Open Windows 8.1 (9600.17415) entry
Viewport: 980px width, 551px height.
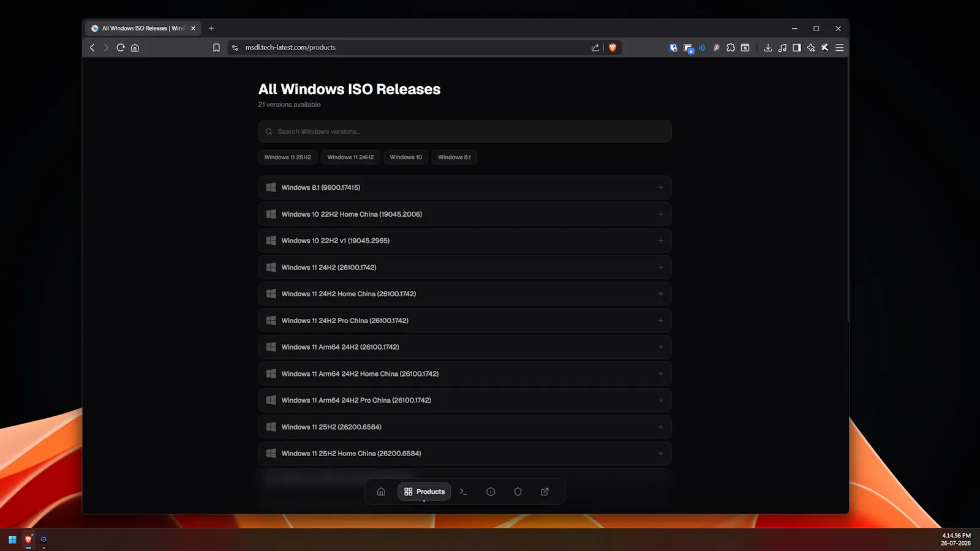[465, 187]
